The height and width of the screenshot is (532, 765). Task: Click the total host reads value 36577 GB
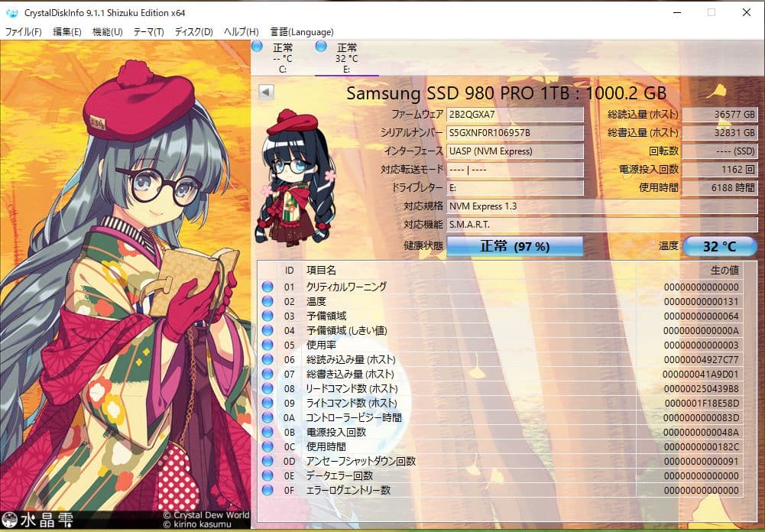tap(720, 115)
